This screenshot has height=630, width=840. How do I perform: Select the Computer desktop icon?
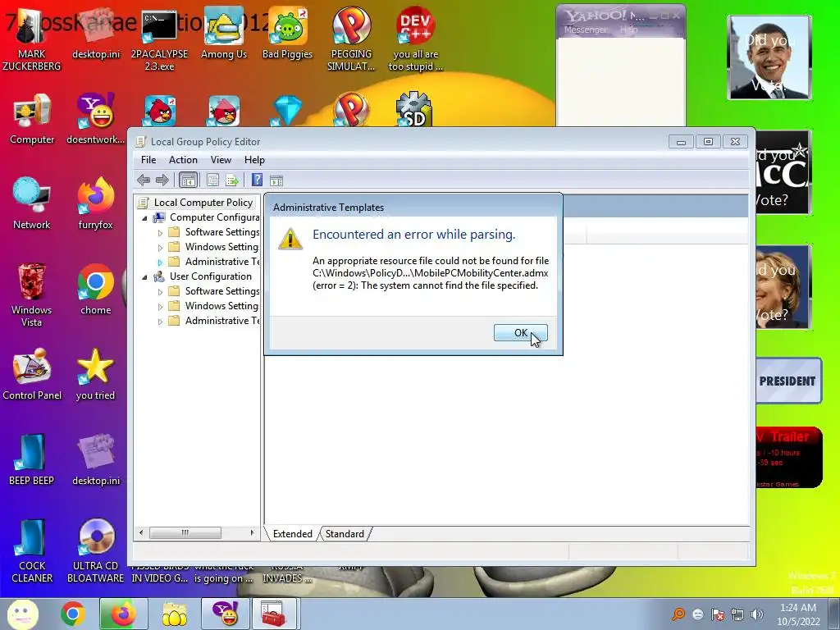pos(32,119)
